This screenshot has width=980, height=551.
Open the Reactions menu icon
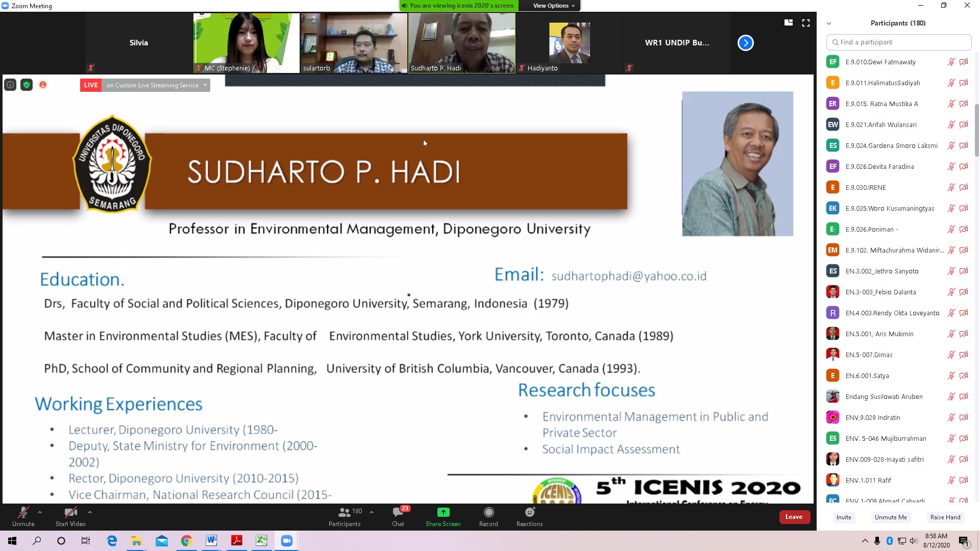pos(530,512)
